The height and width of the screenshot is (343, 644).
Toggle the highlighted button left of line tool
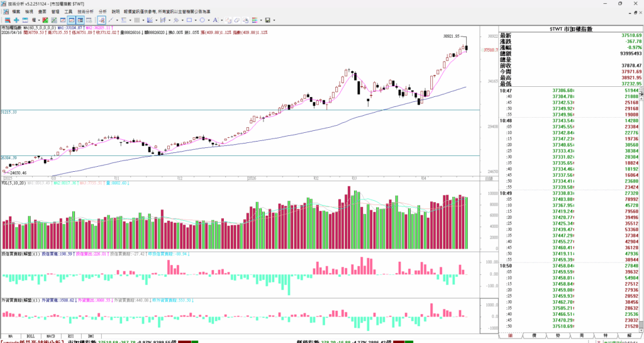pyautogui.click(x=101, y=20)
